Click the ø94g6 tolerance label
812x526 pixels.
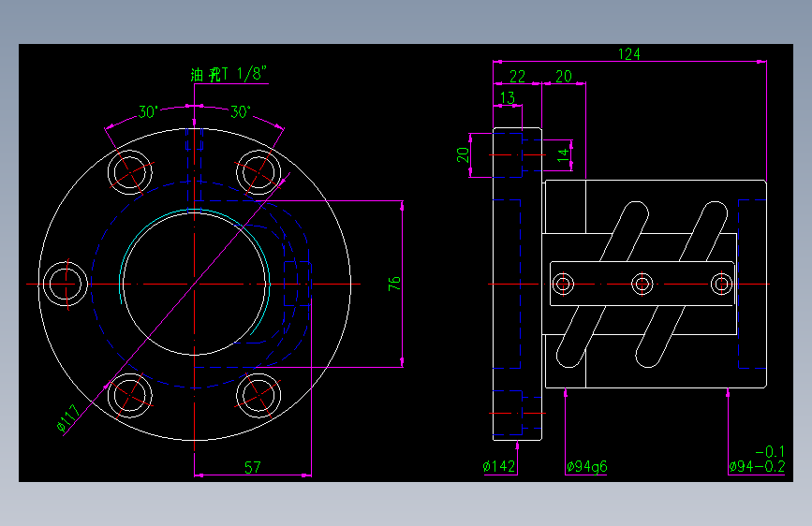586,467
